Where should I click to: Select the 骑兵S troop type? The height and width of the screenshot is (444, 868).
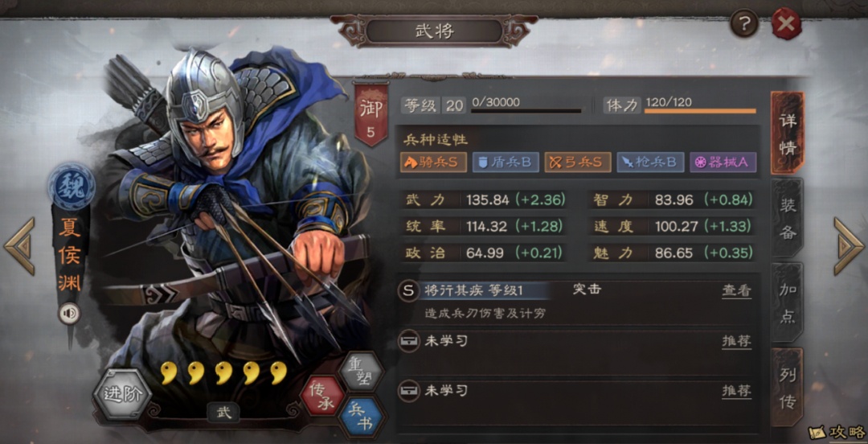433,162
